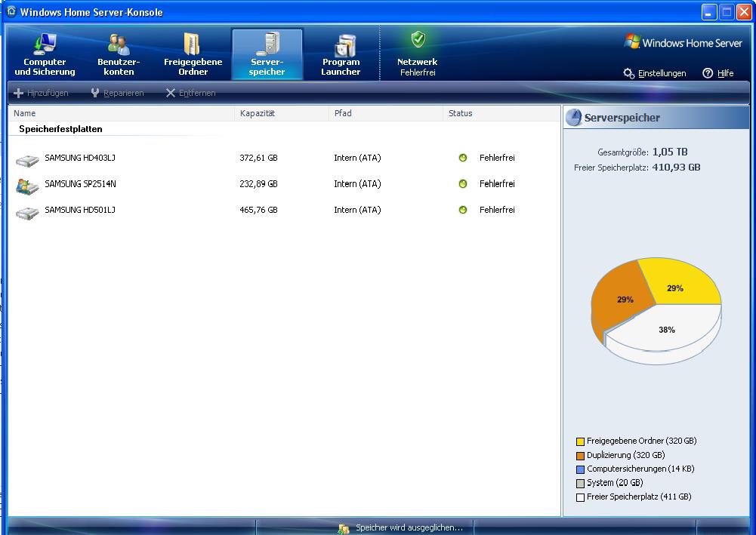Screen dimensions: 756x535
Task: Click the storage balancing status bar icon
Action: pos(344,529)
